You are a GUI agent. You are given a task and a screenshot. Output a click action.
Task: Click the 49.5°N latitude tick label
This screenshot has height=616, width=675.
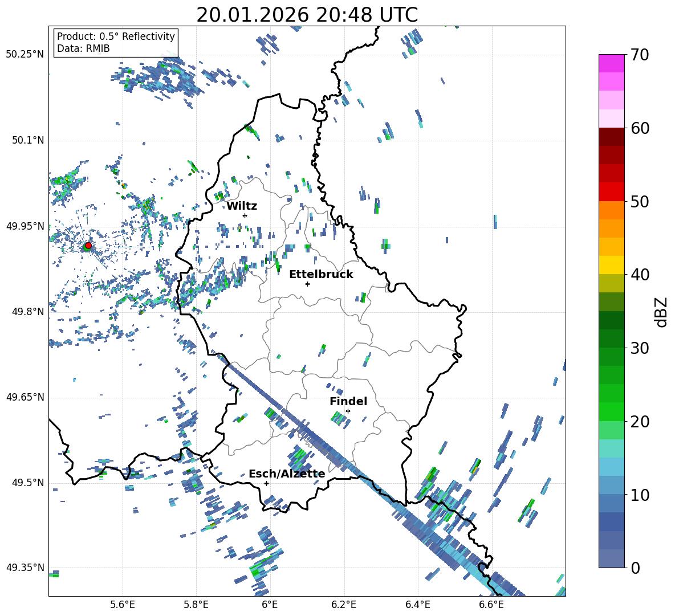coord(28,483)
